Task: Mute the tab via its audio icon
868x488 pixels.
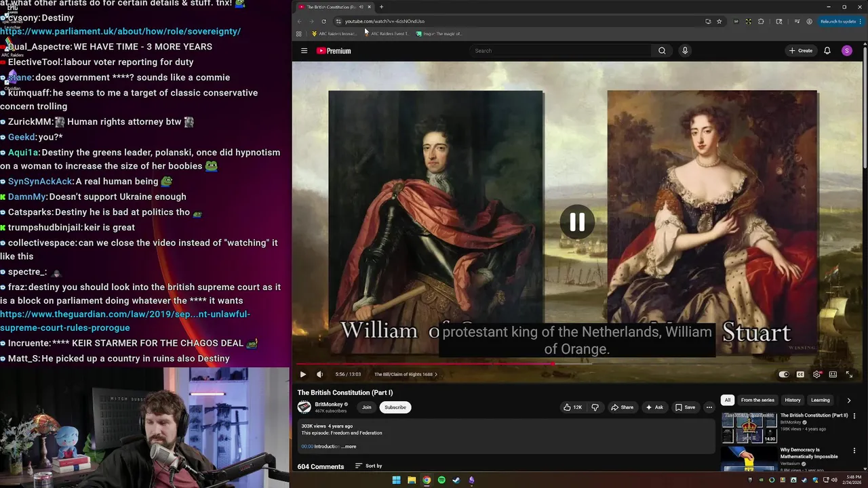Action: [x=361, y=7]
